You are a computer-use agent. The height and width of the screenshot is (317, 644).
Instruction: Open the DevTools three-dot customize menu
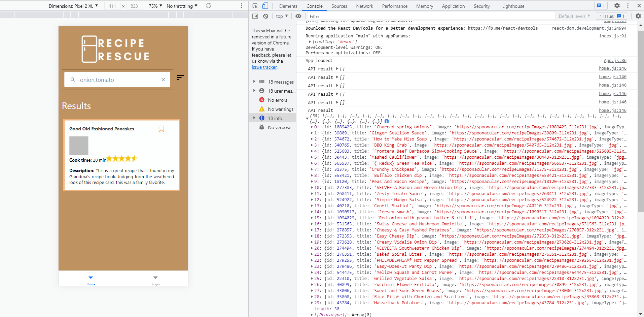pos(628,6)
